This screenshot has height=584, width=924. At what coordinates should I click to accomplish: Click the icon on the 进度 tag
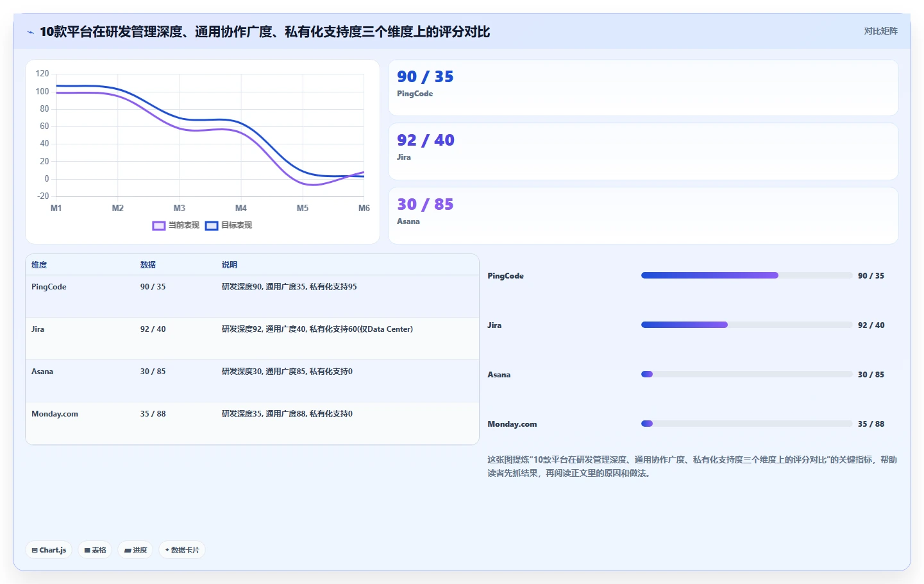pyautogui.click(x=128, y=551)
